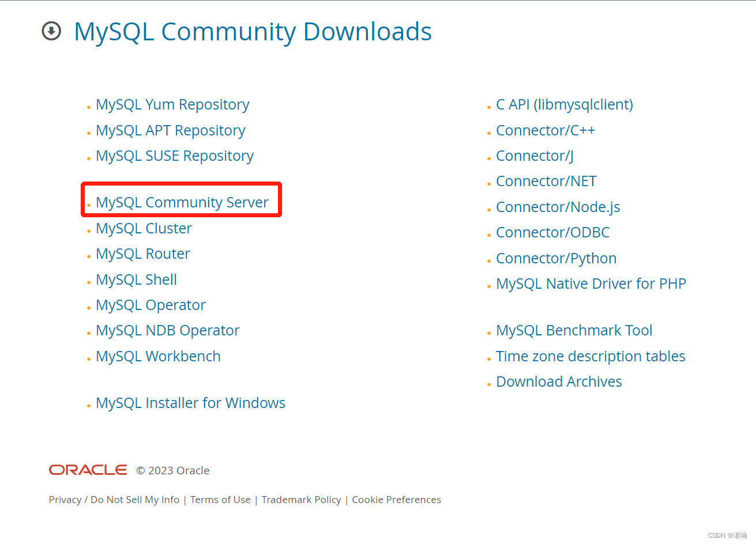Click the © 2023 Oracle copyright text
The image size is (756, 544).
tap(173, 471)
